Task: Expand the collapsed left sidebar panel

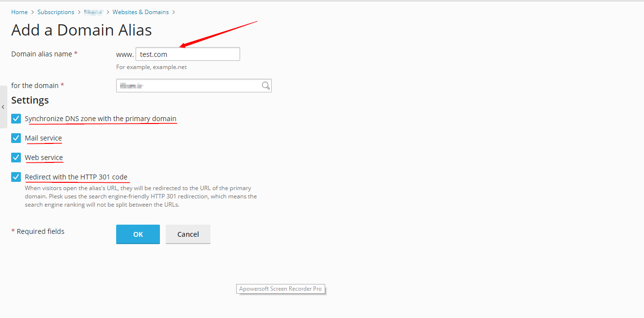Action: [3, 107]
